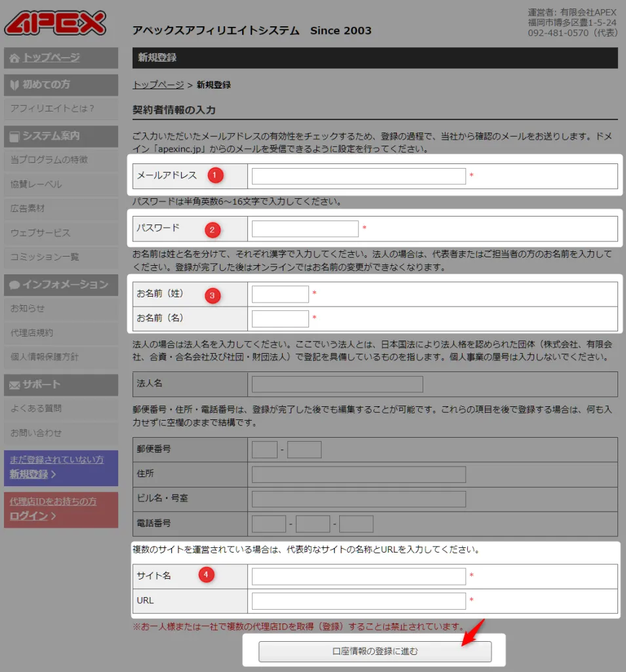Focus the メールアドレス input field
Viewport: 626px width, 672px height.
[359, 176]
